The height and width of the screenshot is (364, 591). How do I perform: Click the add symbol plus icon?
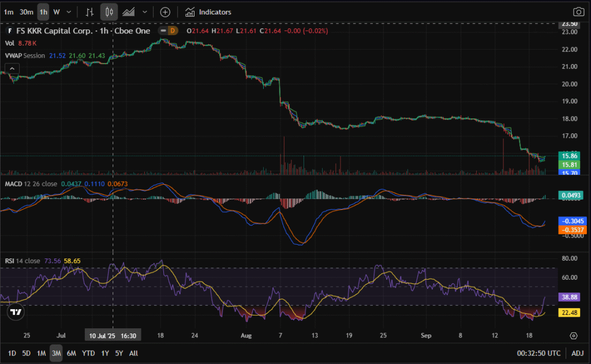[165, 12]
